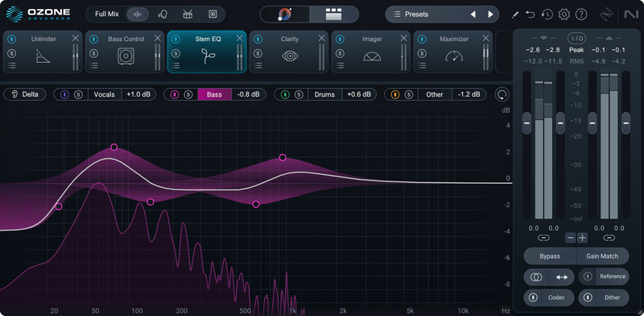Image resolution: width=644 pixels, height=316 pixels.
Task: Open Clarity module preset list icon
Action: (x=258, y=65)
